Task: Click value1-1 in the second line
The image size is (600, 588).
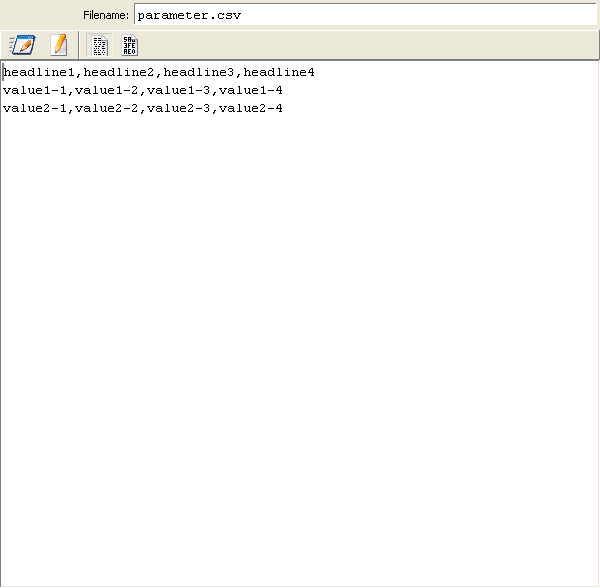Action: [35, 90]
